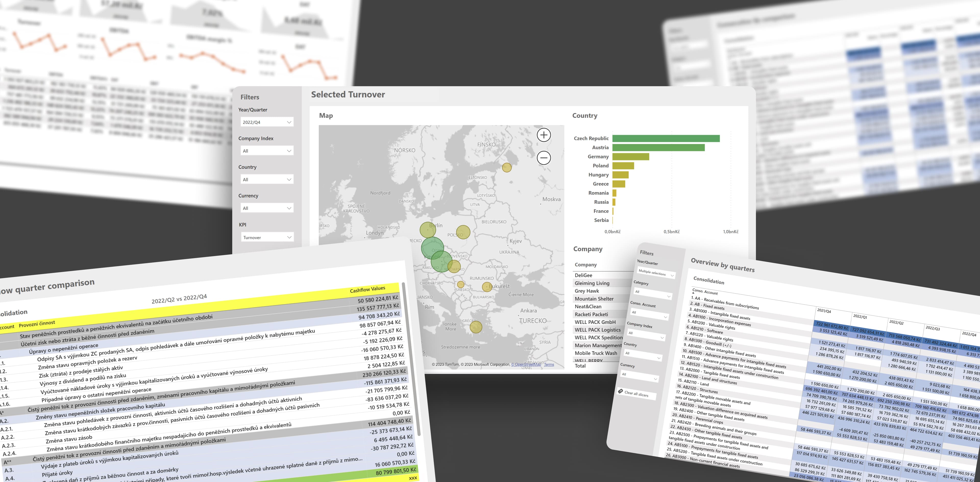This screenshot has height=482, width=980.
Task: Click the Poland bubble on the map
Action: click(x=463, y=232)
